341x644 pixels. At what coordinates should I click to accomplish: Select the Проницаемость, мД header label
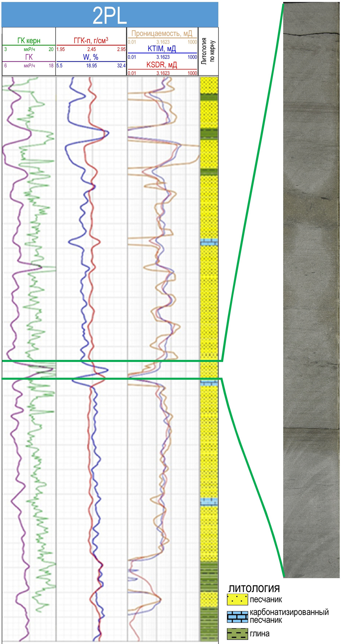tap(162, 33)
